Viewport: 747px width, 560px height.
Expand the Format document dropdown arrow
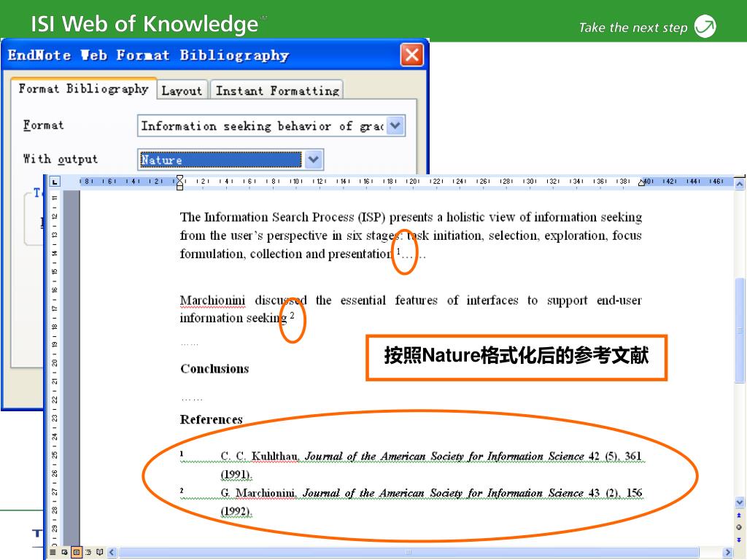tap(395, 125)
